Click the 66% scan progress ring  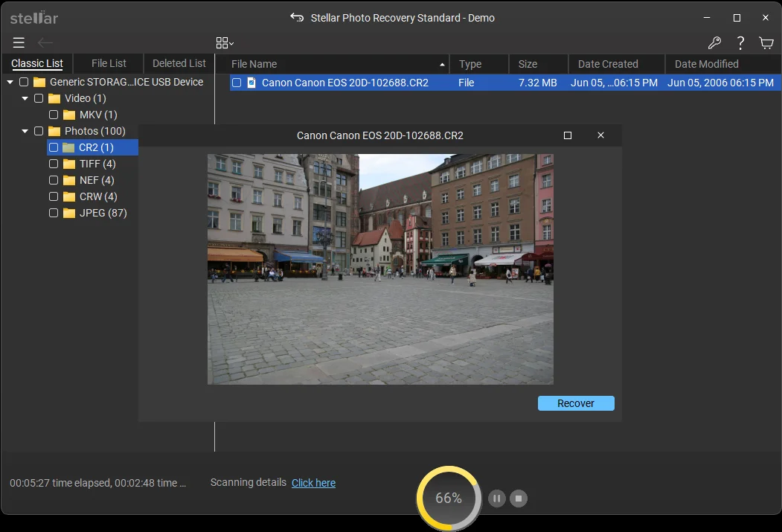tap(449, 498)
